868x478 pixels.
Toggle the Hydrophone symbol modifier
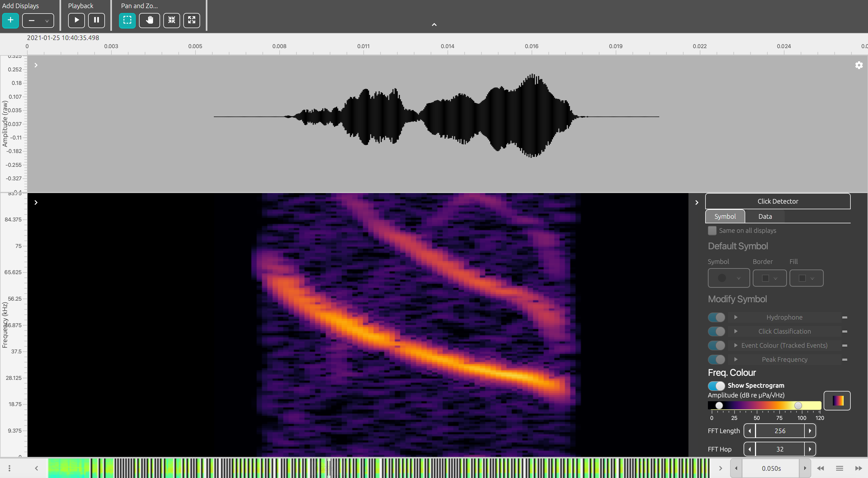tap(716, 317)
